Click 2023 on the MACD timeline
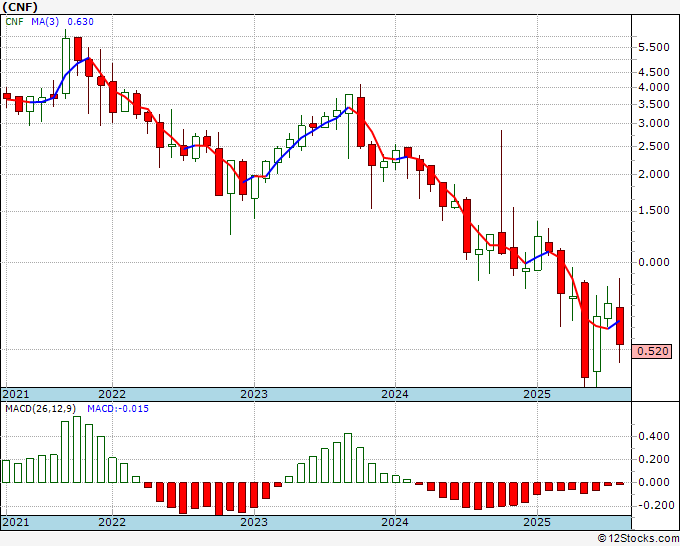 coord(254,522)
